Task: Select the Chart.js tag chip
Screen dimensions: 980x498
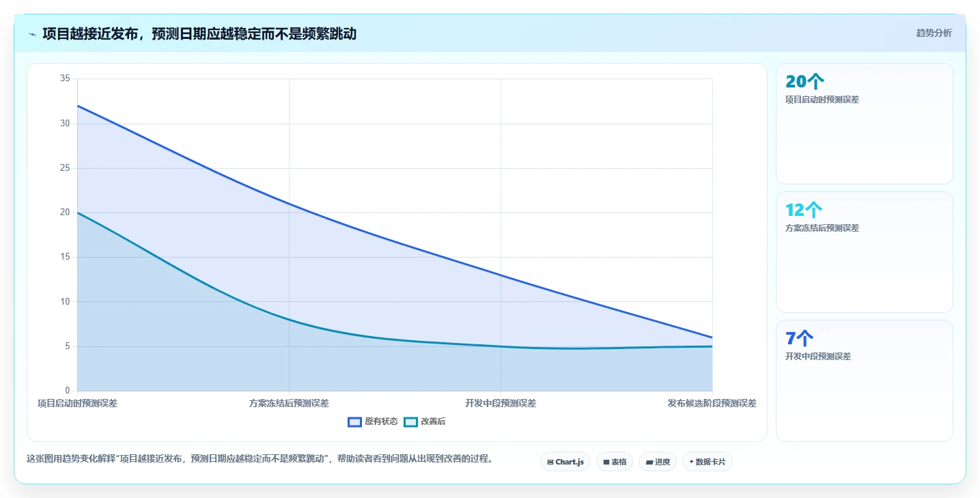Action: click(565, 462)
